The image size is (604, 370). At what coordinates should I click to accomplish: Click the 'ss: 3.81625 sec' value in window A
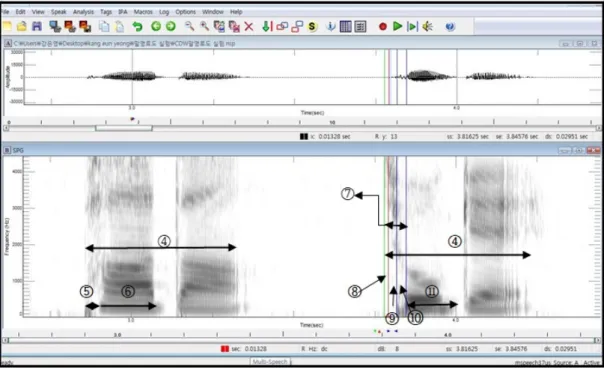click(467, 136)
